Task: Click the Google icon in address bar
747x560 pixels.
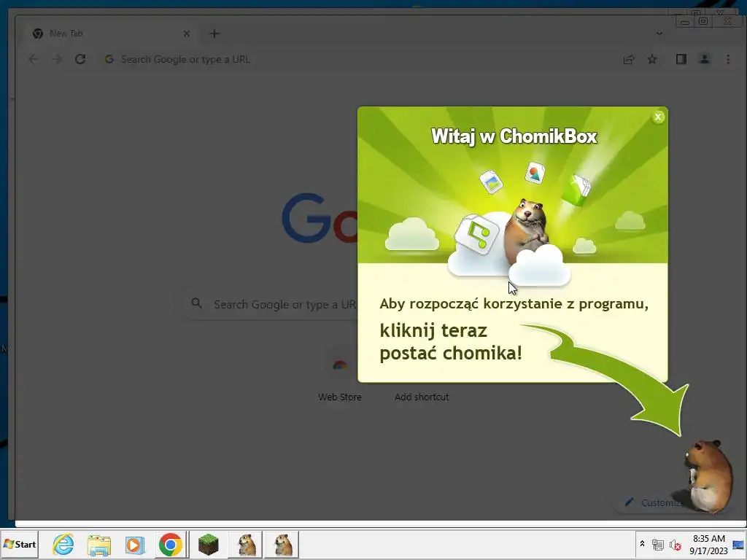Action: tap(109, 59)
